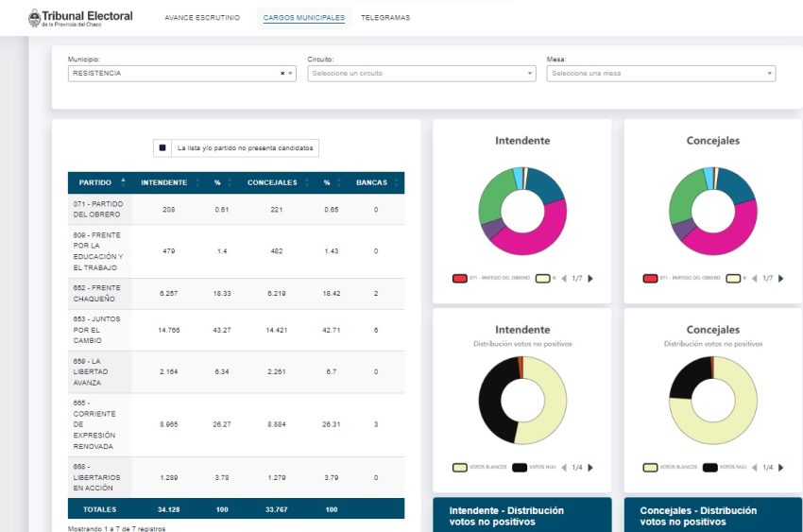
Task: Next legend page in Concejales no positivos chart
Action: tap(782, 468)
